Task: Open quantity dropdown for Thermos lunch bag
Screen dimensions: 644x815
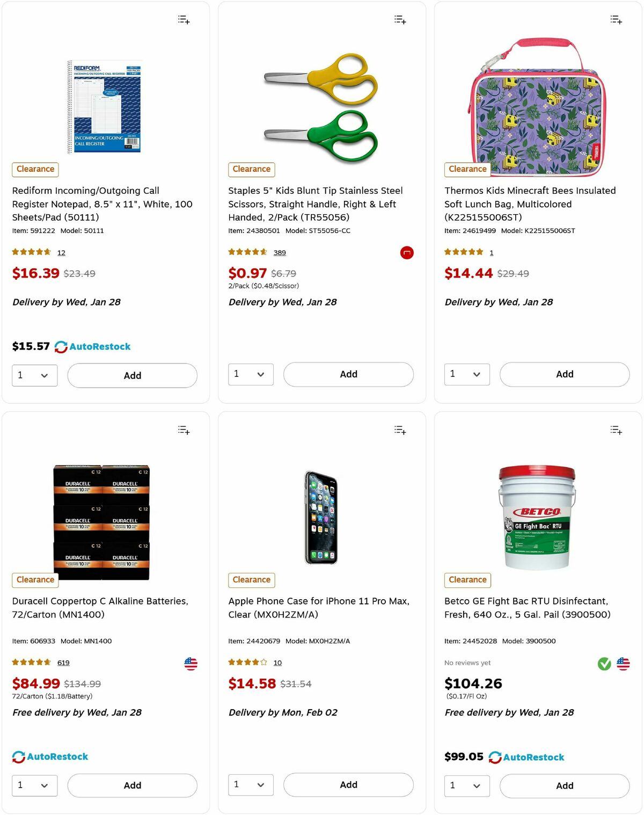Action: point(466,374)
